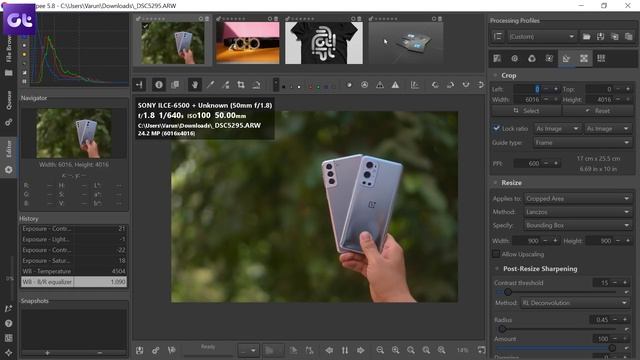Viewport: 640px width, 360px height.
Task: Toggle the image info overlay button
Action: pyautogui.click(x=158, y=85)
